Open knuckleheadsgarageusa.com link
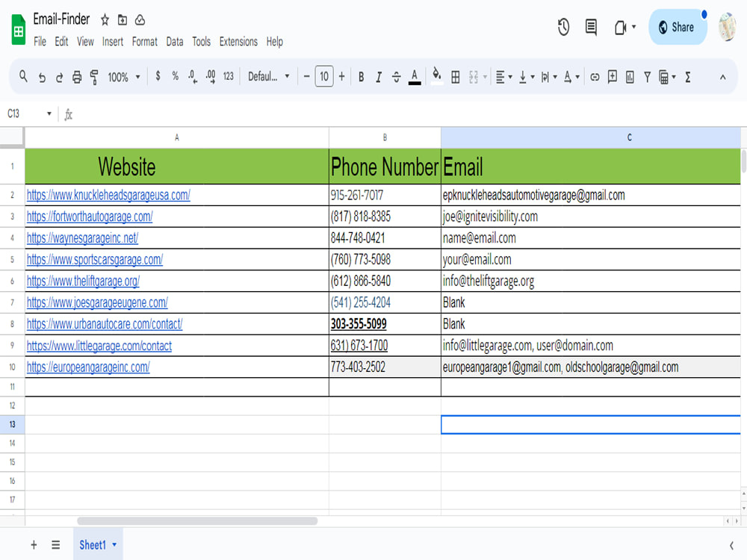The width and height of the screenshot is (747, 560). [x=108, y=195]
